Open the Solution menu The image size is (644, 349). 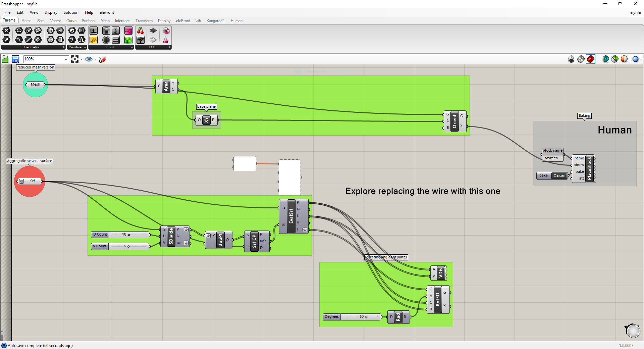70,12
